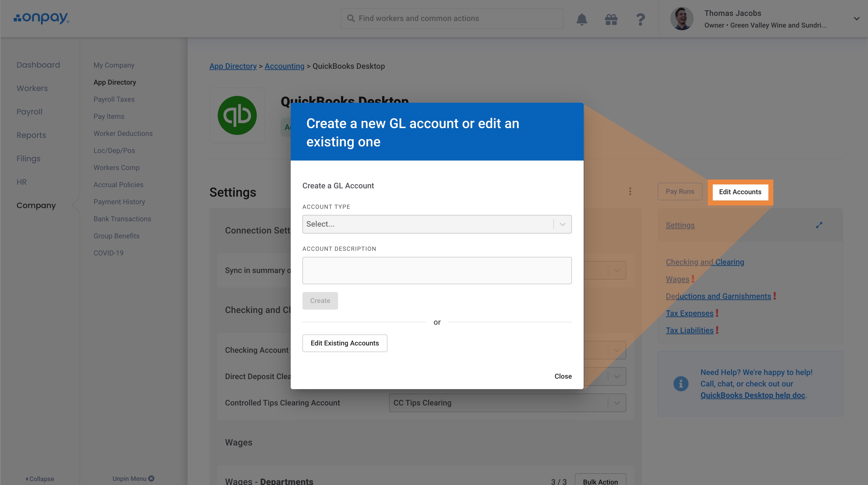Screen dimensions: 868x485
Task: Open Reports in main menu
Action: (x=31, y=135)
